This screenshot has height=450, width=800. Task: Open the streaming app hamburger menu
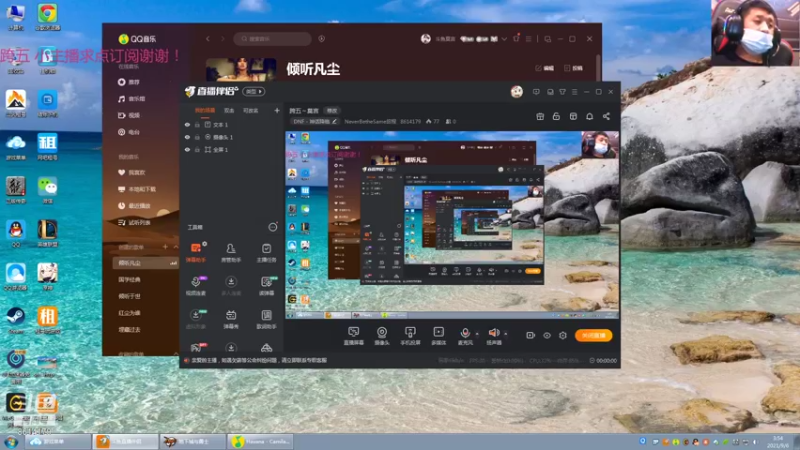click(x=574, y=92)
